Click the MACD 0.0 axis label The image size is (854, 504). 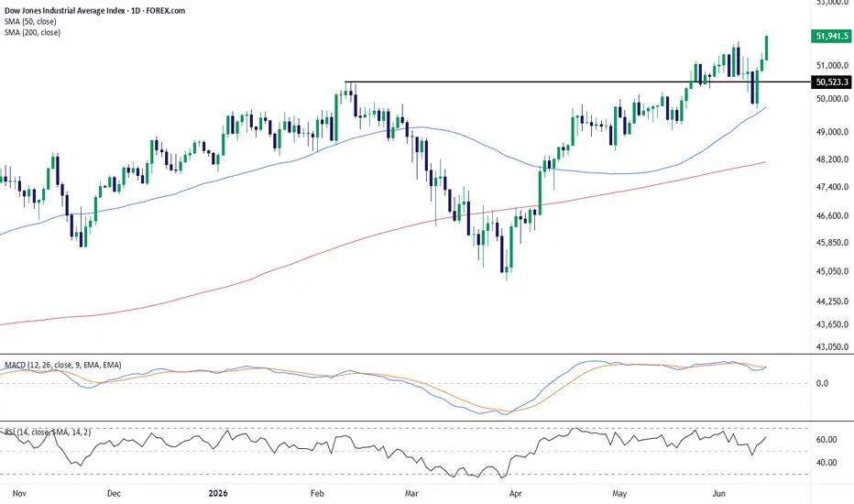coord(822,384)
